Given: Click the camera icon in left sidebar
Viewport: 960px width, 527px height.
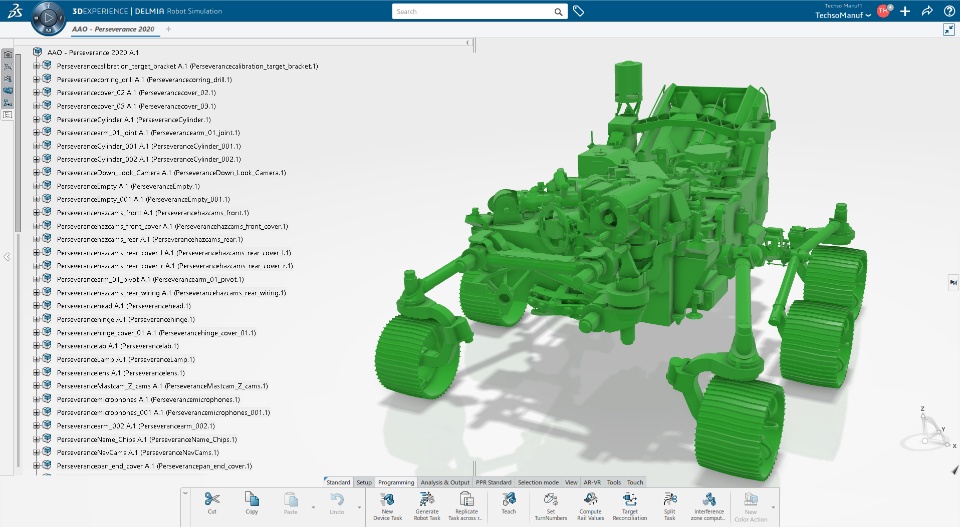Looking at the screenshot, I should click(8, 54).
